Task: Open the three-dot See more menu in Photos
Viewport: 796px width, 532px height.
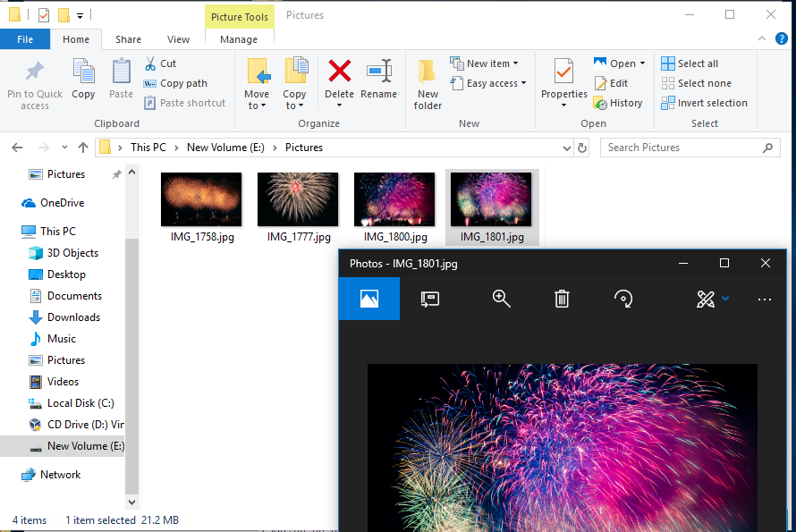Action: pos(765,300)
